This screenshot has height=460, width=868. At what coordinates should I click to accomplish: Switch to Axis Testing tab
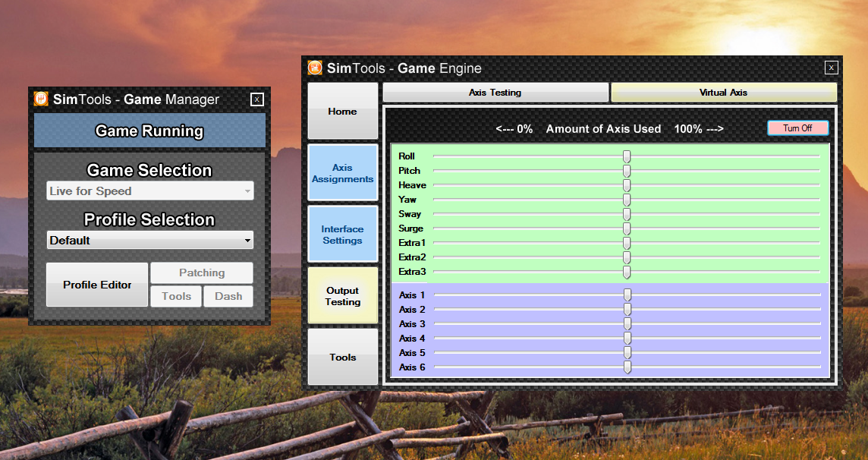pyautogui.click(x=495, y=93)
